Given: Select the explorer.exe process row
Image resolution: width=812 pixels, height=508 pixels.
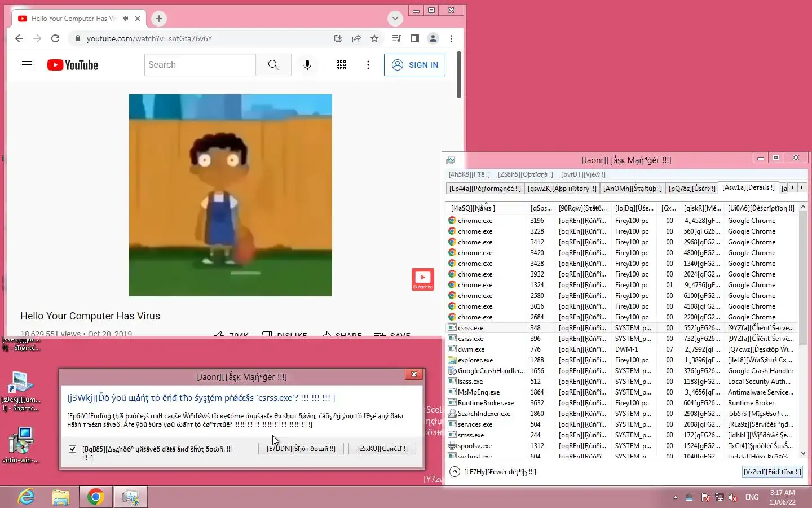Looking at the screenshot, I should (x=622, y=360).
